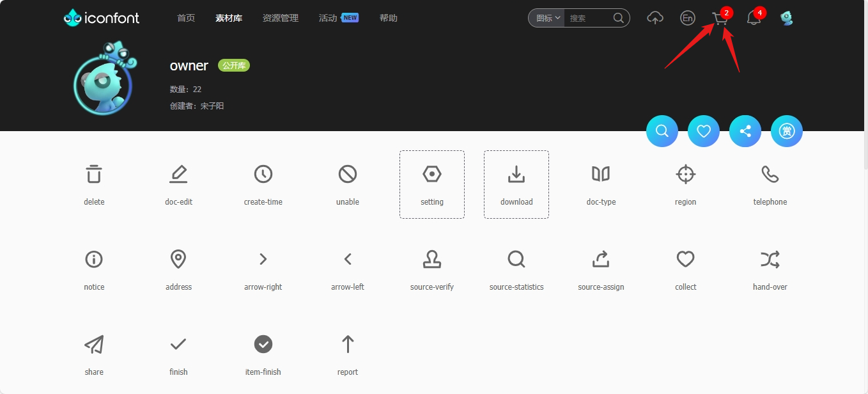Open the 素材库 menu

pos(229,18)
